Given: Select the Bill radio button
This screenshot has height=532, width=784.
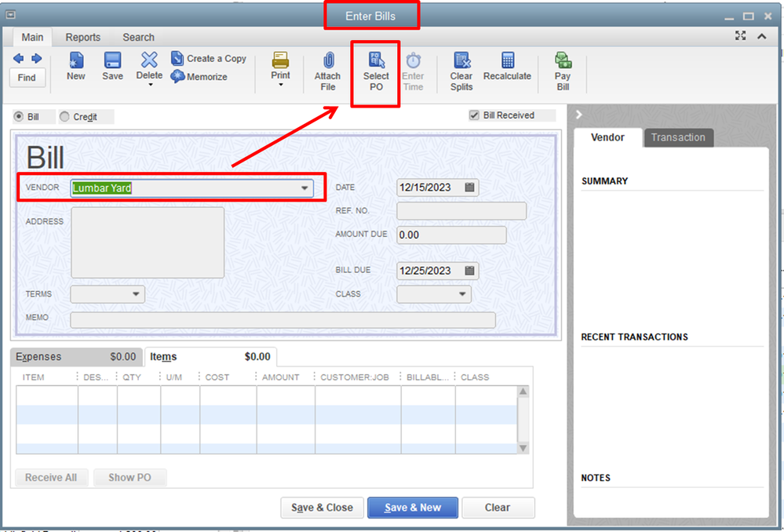Looking at the screenshot, I should 19,116.
